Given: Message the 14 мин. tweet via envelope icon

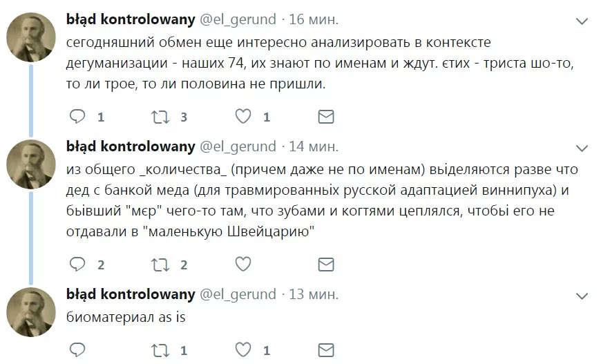Looking at the screenshot, I should 325,264.
